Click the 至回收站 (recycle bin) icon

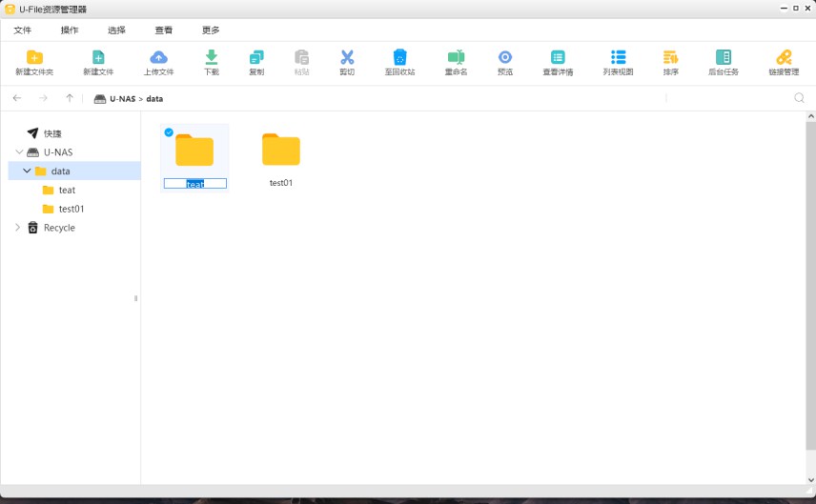click(x=400, y=58)
